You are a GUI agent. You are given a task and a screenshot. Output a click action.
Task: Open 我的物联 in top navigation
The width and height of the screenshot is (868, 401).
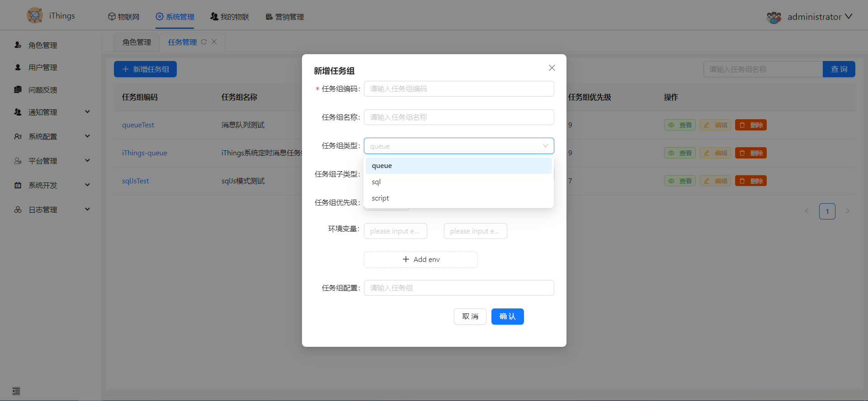click(x=230, y=17)
